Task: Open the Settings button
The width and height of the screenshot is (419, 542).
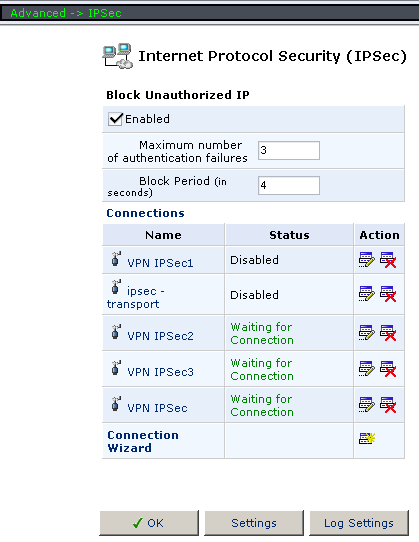Action: click(254, 523)
